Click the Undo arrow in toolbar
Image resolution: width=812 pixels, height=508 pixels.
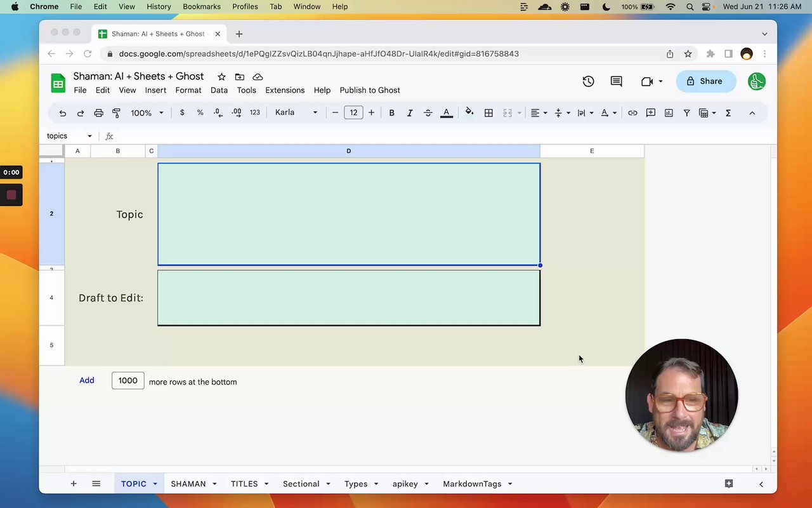point(62,113)
